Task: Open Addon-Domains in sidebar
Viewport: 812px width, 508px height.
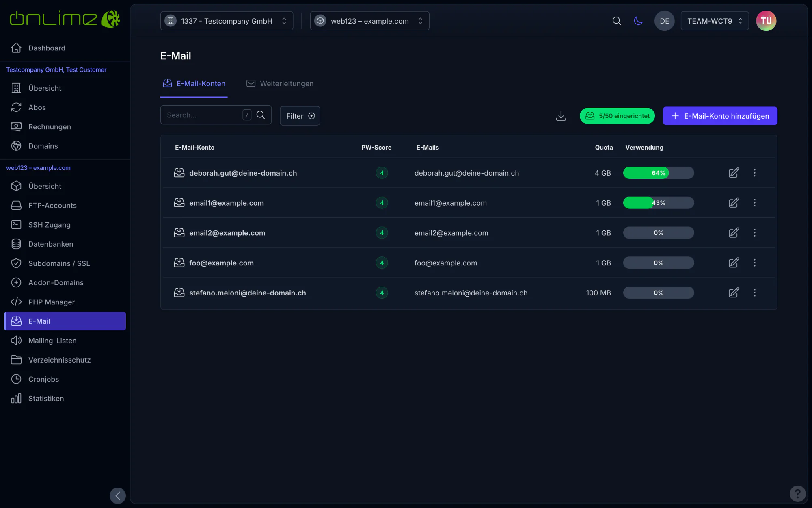Action: click(x=65, y=283)
